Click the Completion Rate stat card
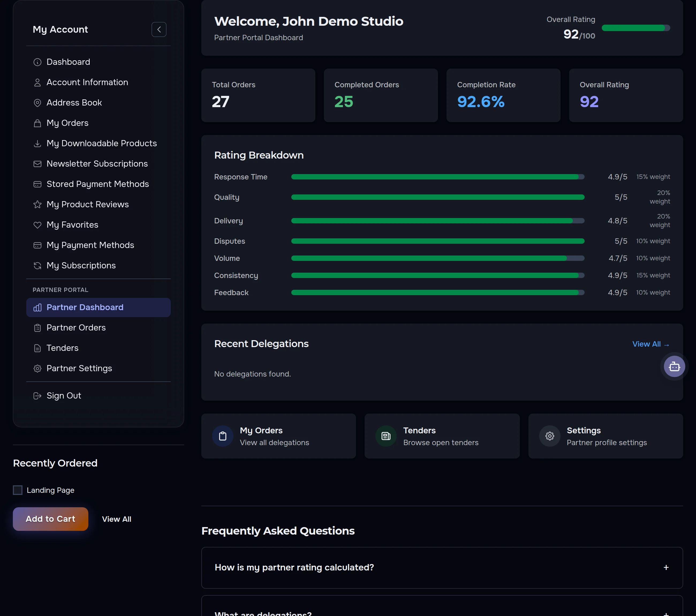 click(503, 95)
